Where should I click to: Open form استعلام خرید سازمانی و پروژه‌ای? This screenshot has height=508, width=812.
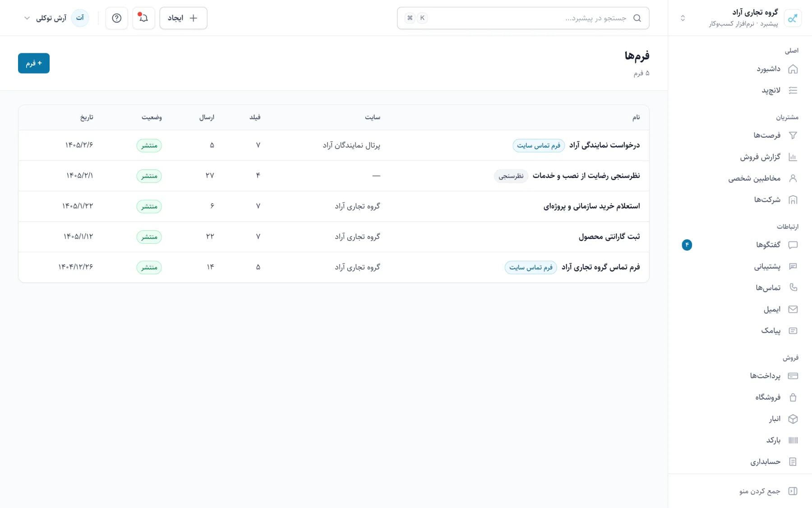[x=591, y=206]
